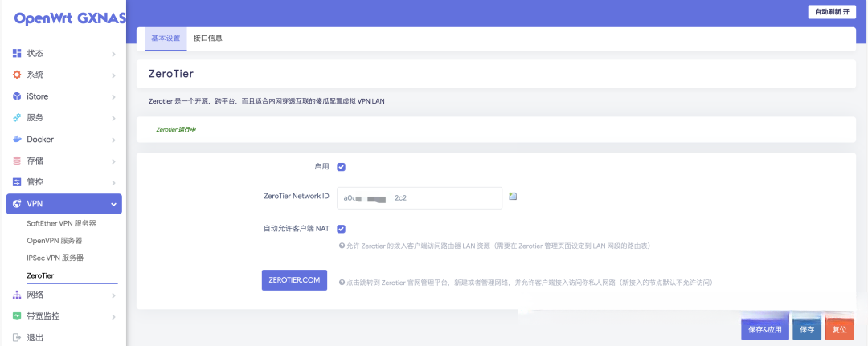Expand the 带宽监控 menu chevron
868x346 pixels.
[113, 317]
